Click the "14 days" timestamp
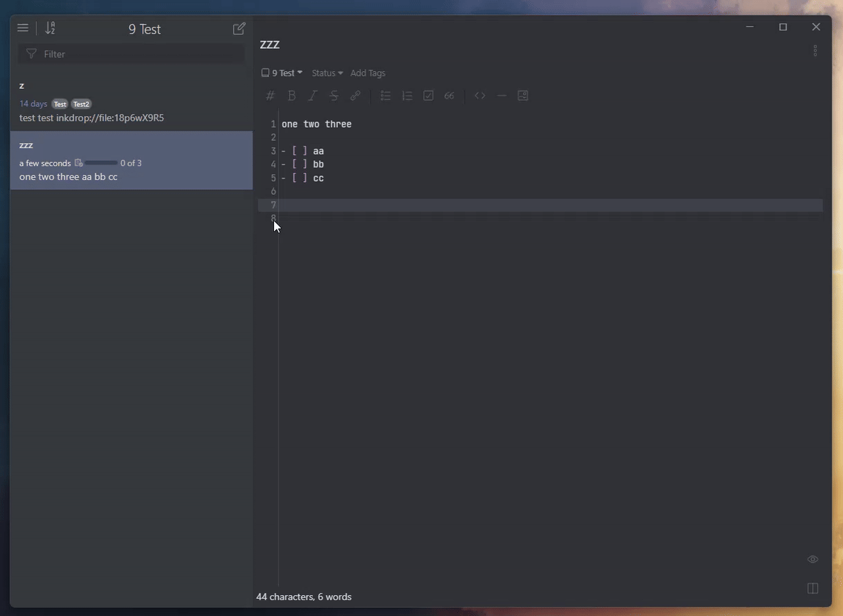Screen dimensions: 843x616 click(34, 104)
